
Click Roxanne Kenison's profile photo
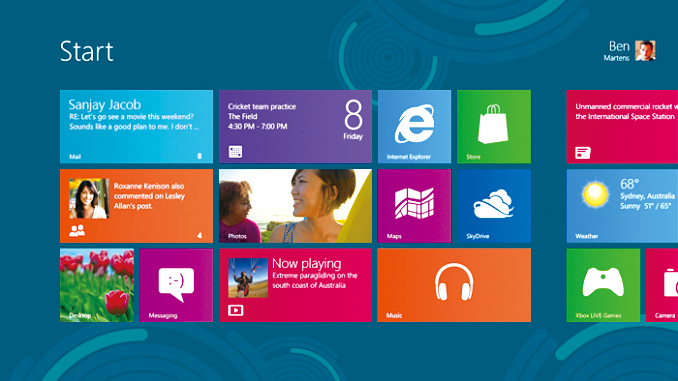(x=89, y=199)
